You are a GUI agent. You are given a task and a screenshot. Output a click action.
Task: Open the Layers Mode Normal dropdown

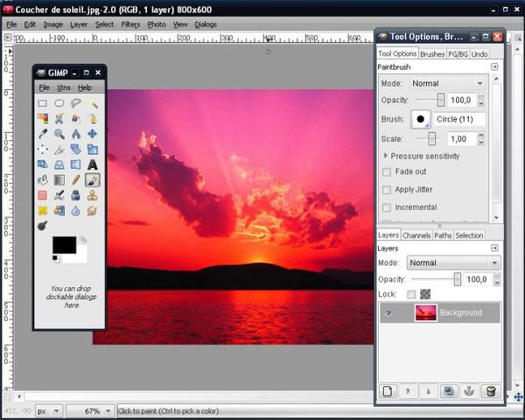pos(453,262)
